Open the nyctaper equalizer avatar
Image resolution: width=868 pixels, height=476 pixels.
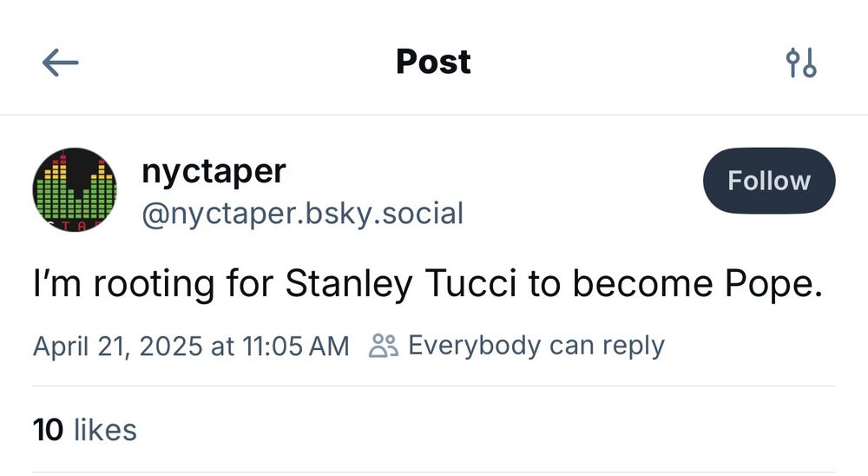75,189
